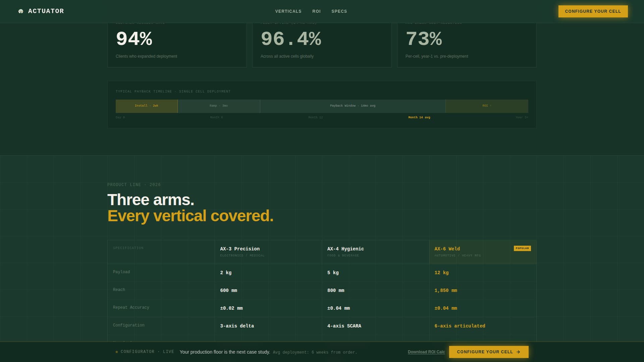Click the Month 14 avg timeline marker
This screenshot has height=362, width=644.
pyautogui.click(x=419, y=117)
